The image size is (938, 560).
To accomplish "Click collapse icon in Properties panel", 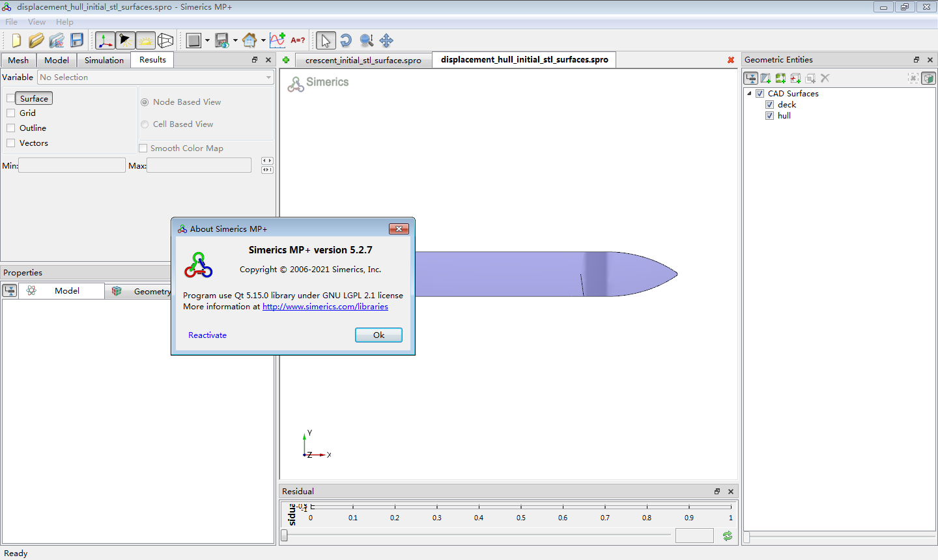I will click(x=10, y=290).
